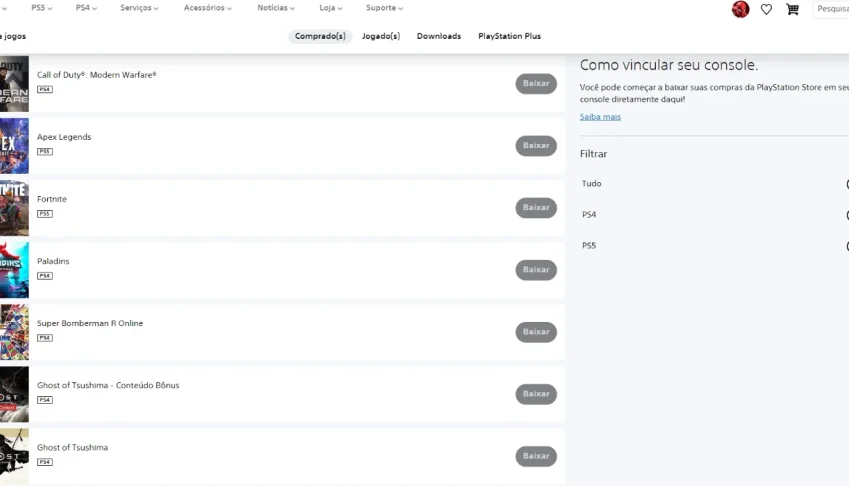Open the shopping cart icon
This screenshot has height=486, width=849.
tap(792, 9)
